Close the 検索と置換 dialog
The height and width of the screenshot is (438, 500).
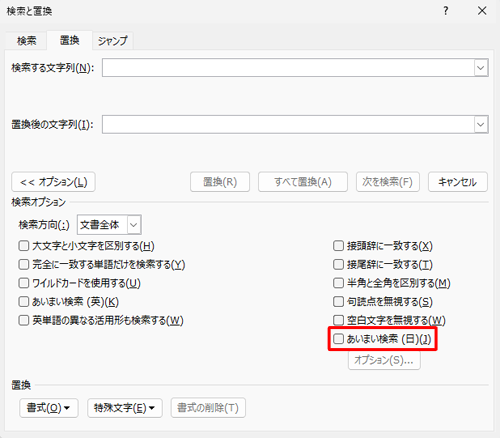click(x=482, y=11)
